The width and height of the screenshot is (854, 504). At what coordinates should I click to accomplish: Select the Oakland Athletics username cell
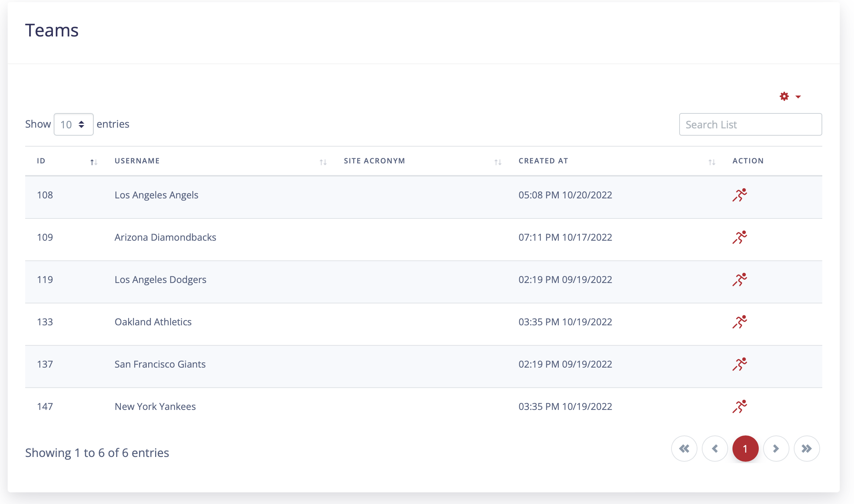pyautogui.click(x=153, y=322)
